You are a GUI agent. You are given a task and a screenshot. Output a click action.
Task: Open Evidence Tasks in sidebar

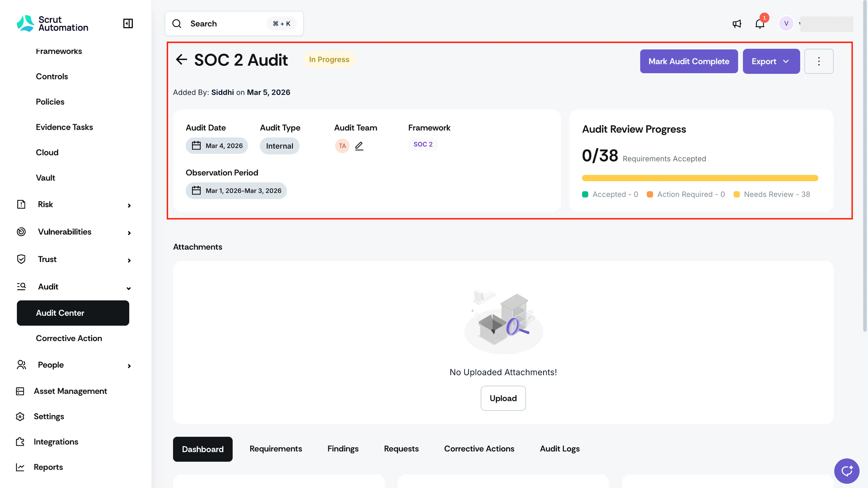tap(64, 127)
